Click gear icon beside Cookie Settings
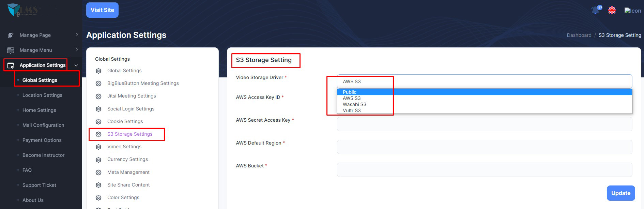 (x=98, y=122)
